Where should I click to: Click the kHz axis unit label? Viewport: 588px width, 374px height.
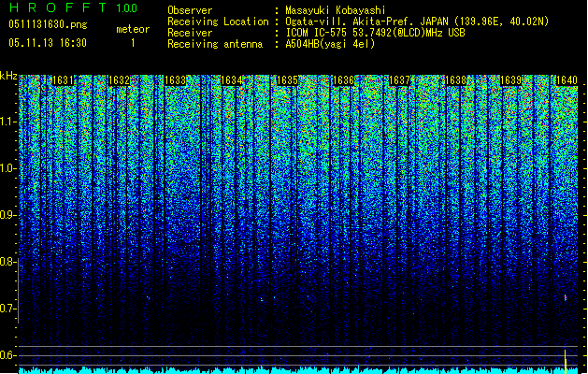click(8, 76)
